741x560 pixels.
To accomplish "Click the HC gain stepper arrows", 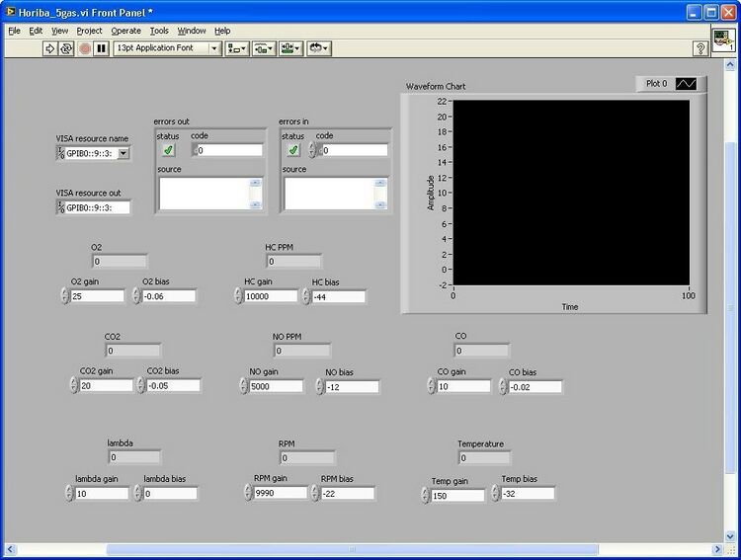I will [239, 296].
